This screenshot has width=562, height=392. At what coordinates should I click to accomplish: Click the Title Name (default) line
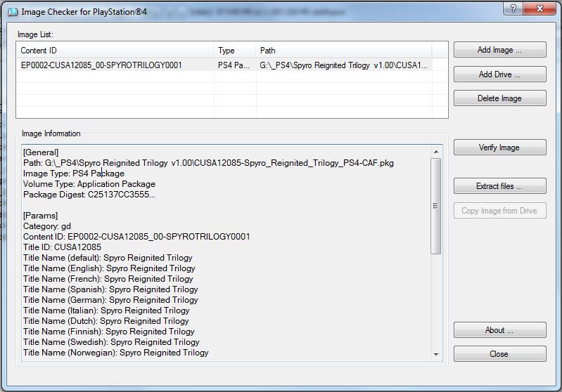click(108, 258)
